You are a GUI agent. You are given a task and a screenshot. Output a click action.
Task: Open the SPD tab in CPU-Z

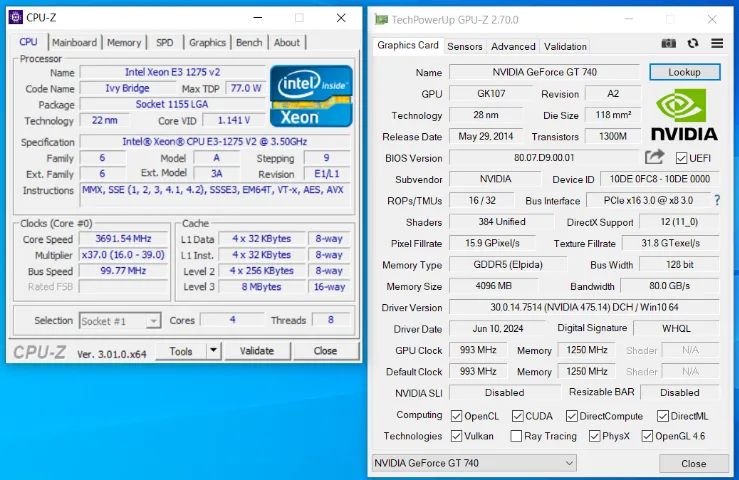(x=164, y=42)
